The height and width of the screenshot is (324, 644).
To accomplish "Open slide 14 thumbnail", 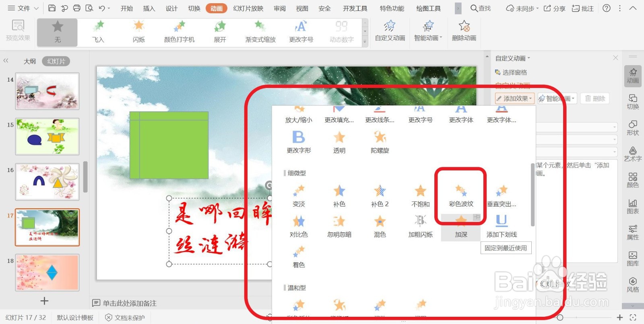I will coord(47,91).
